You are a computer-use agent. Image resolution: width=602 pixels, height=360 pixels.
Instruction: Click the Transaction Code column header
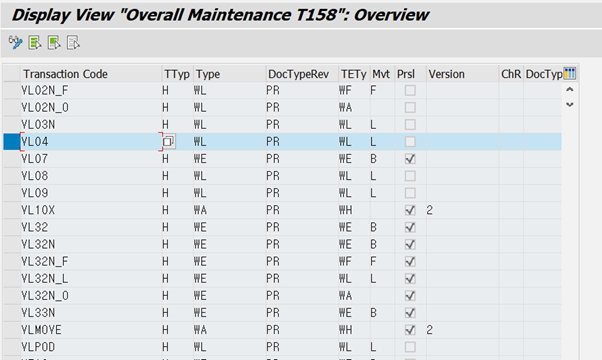click(x=91, y=74)
